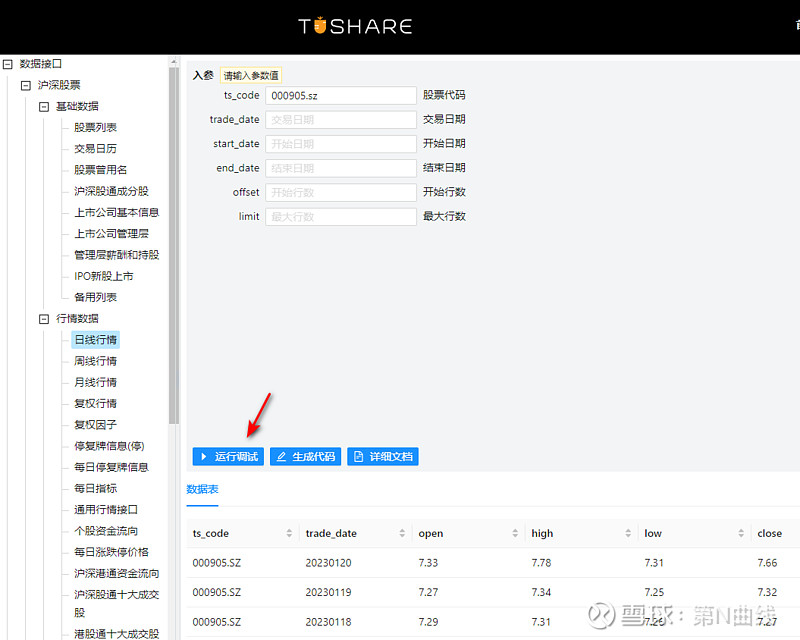Sort the open column using its sort icon
This screenshot has height=640, width=800.
[x=513, y=533]
